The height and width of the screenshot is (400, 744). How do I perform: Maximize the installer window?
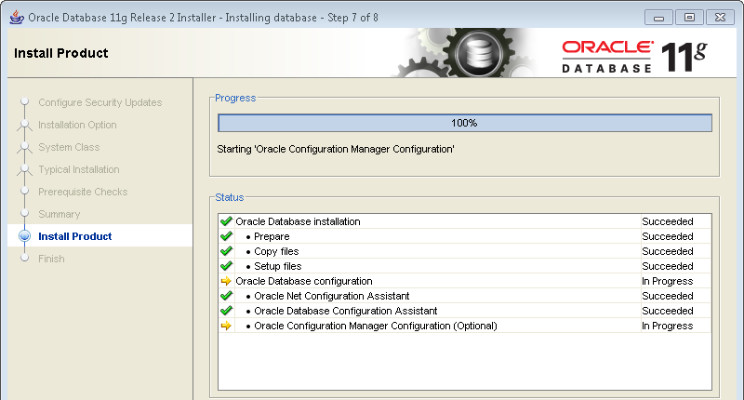[689, 18]
